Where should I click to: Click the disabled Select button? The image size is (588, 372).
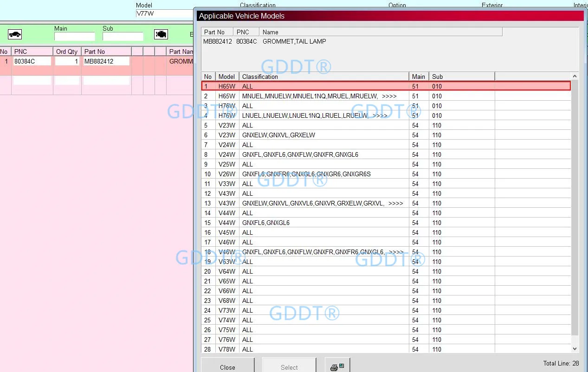click(289, 366)
